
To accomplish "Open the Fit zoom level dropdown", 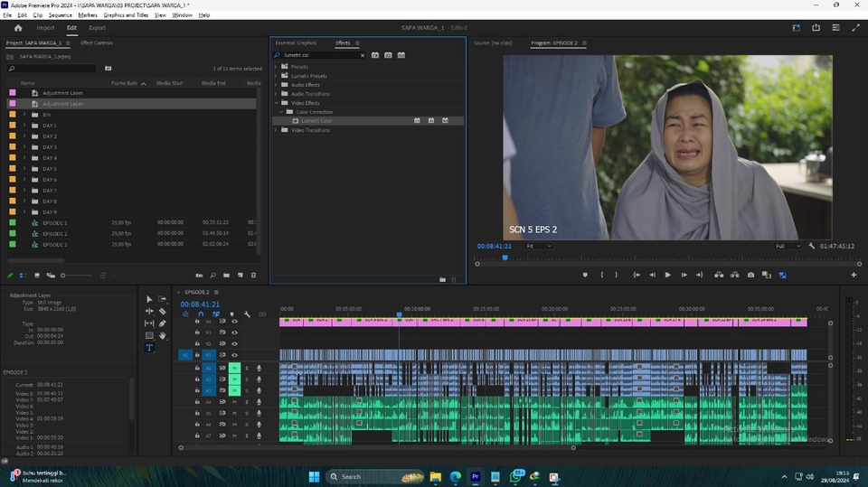I will 539,246.
